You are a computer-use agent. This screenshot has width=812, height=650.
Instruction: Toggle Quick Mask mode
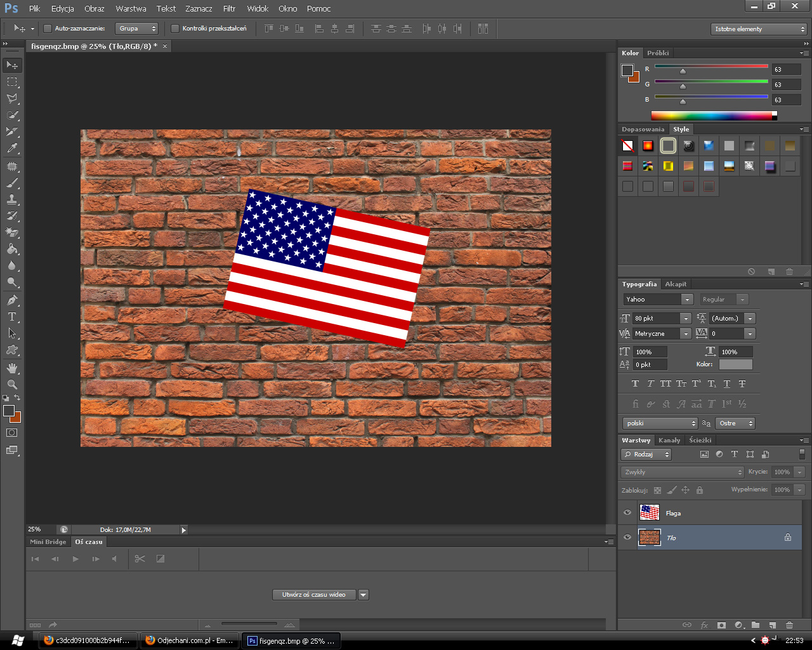coord(12,433)
